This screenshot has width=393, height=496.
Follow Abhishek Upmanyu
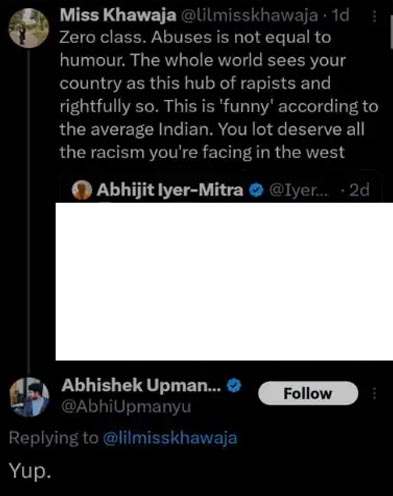(x=308, y=393)
